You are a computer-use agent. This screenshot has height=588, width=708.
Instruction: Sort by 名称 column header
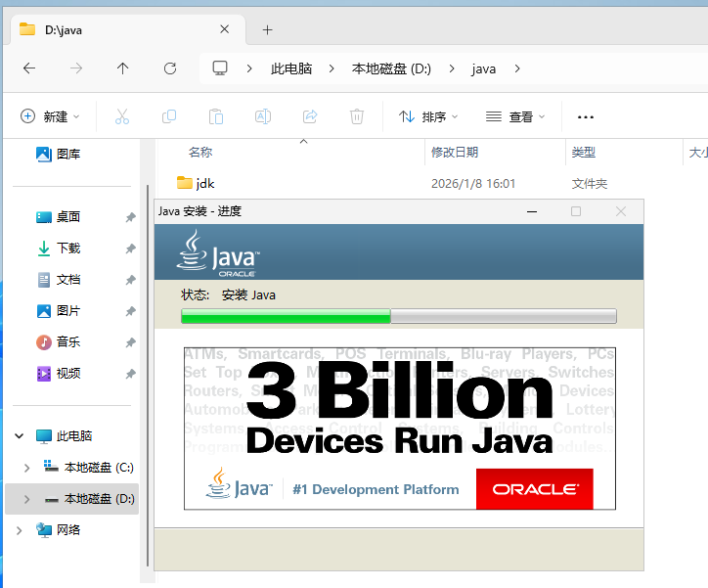point(200,153)
